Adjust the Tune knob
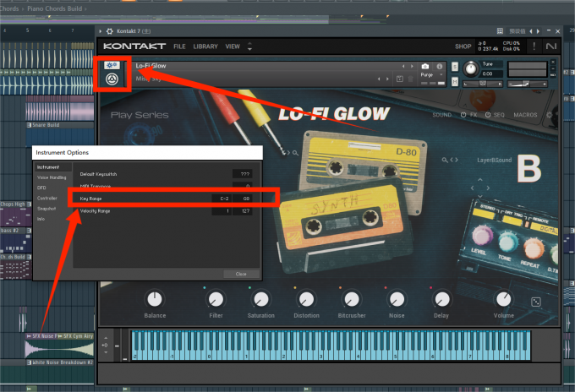 (x=471, y=68)
